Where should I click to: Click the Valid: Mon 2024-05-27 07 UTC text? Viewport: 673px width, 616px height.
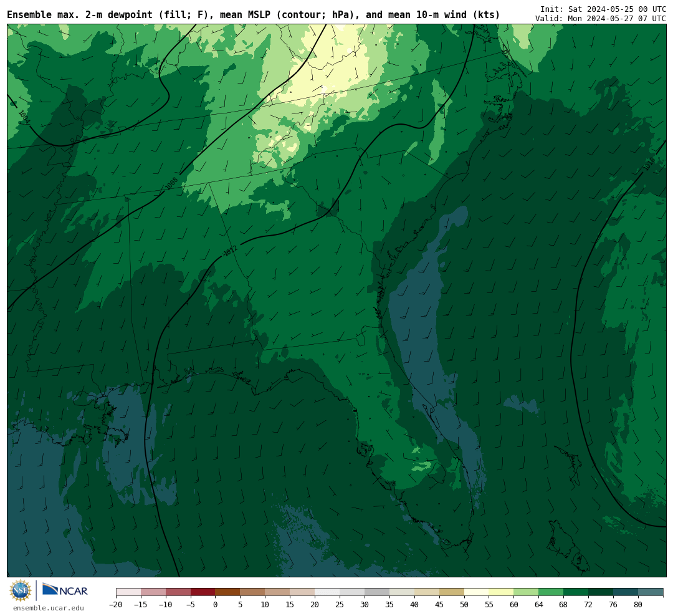coord(601,19)
